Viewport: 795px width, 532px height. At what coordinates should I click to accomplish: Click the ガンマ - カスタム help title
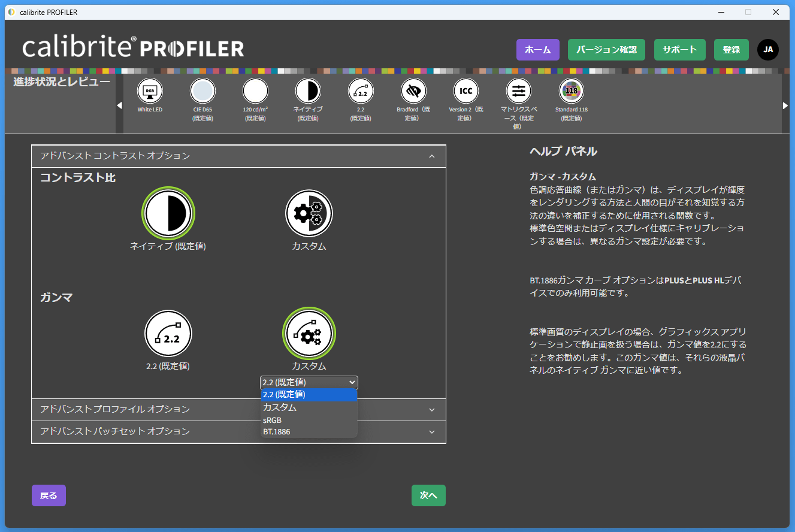pyautogui.click(x=563, y=176)
